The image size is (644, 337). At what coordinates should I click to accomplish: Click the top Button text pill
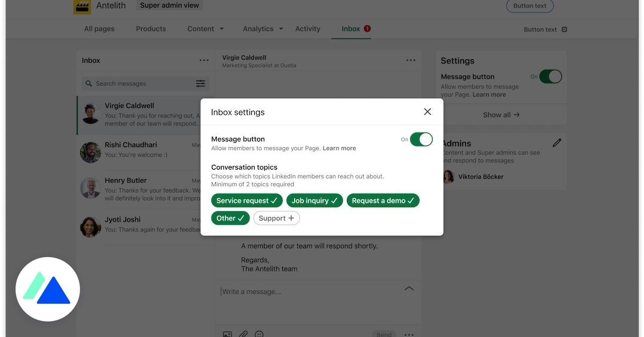[530, 6]
